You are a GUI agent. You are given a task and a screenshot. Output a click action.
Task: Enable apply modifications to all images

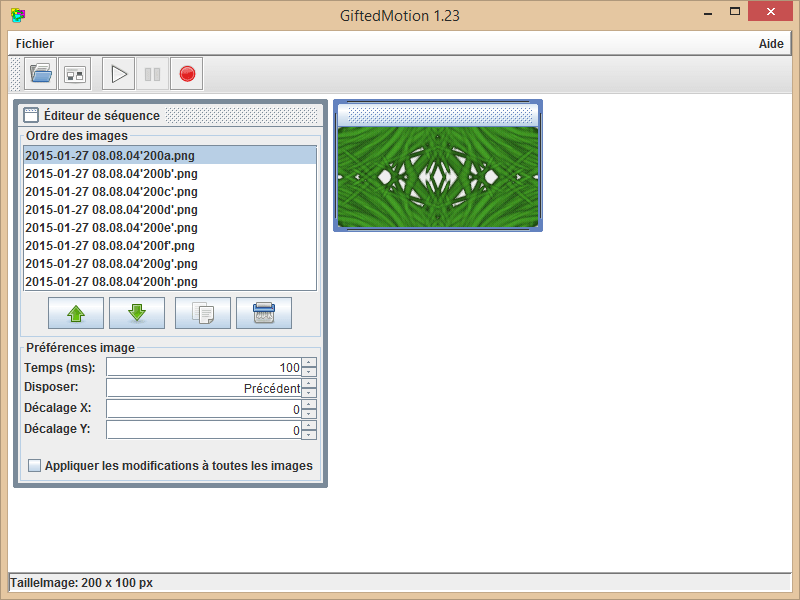tap(35, 466)
